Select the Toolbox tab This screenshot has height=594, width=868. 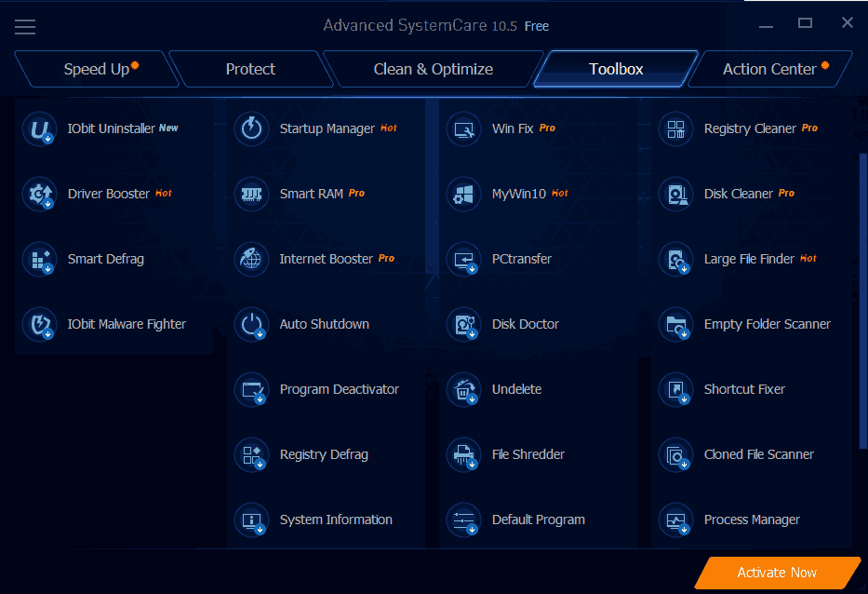coord(616,69)
